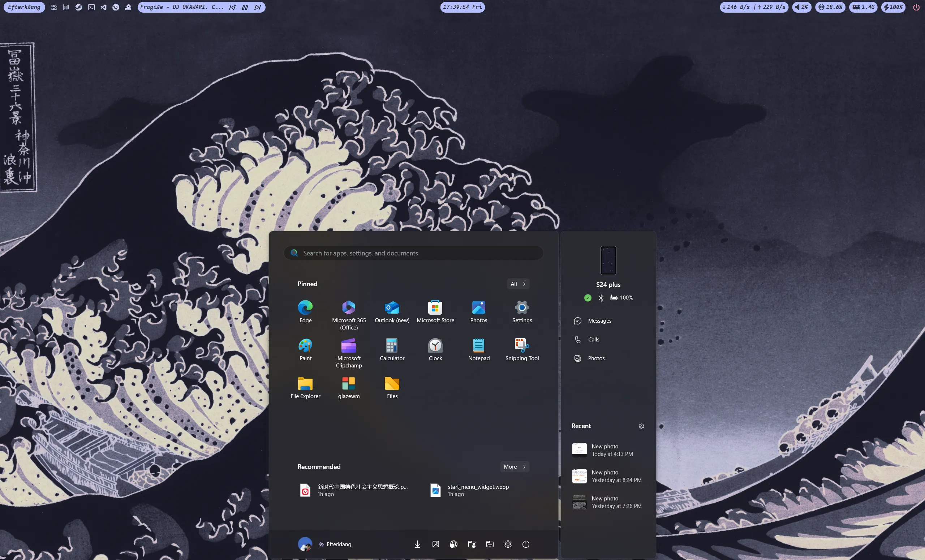Image resolution: width=925 pixels, height=560 pixels.
Task: Open Photos in phone panel
Action: (x=608, y=358)
